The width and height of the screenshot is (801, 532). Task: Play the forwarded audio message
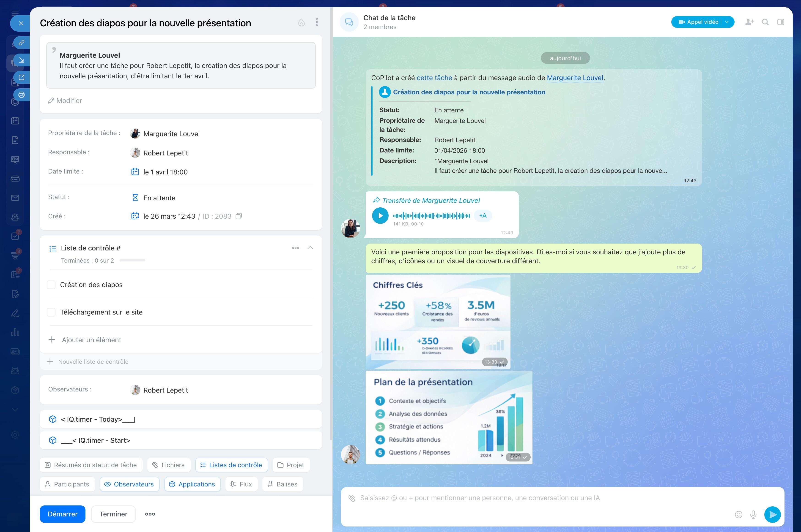tap(380, 215)
